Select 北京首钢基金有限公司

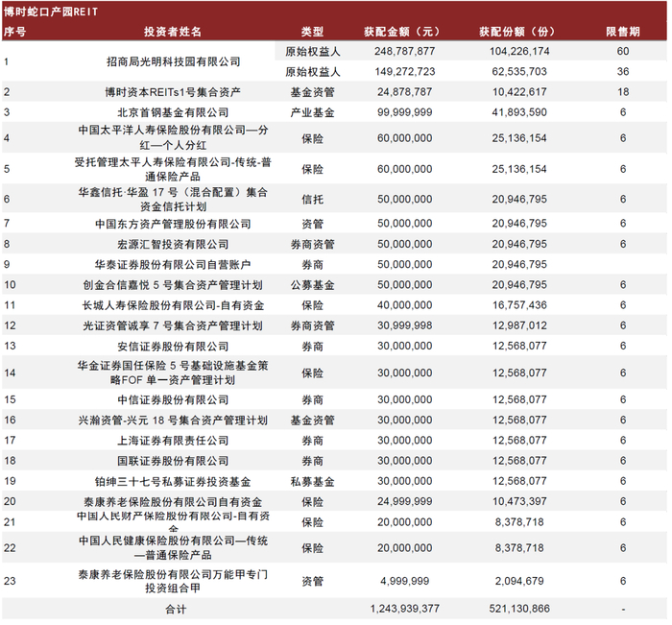coord(173,112)
